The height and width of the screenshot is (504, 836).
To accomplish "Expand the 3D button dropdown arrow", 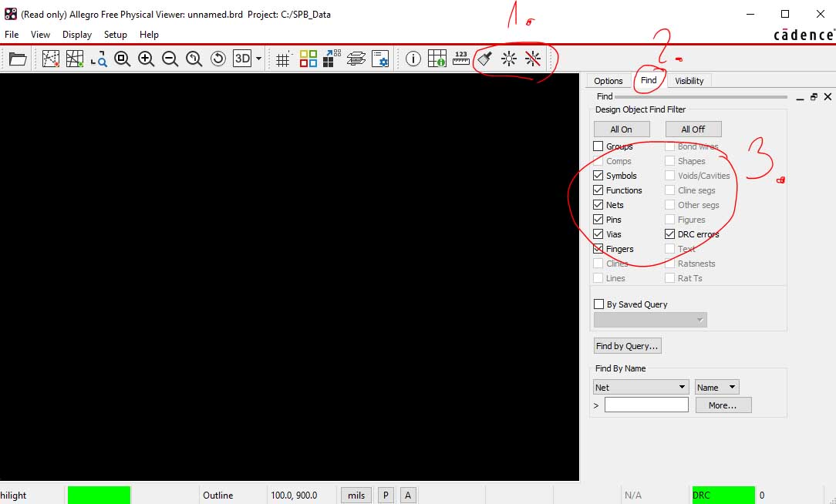I will click(x=258, y=59).
